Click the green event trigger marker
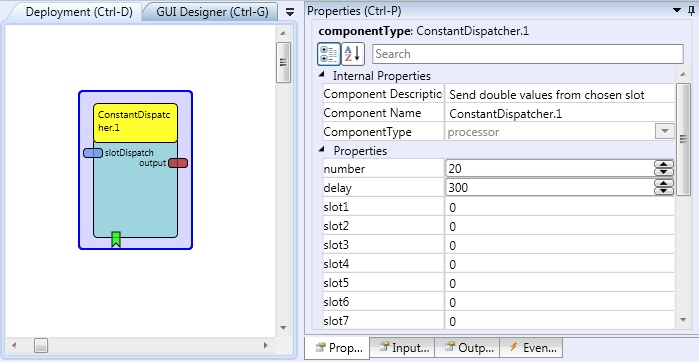Image resolution: width=699 pixels, height=362 pixels. (116, 239)
